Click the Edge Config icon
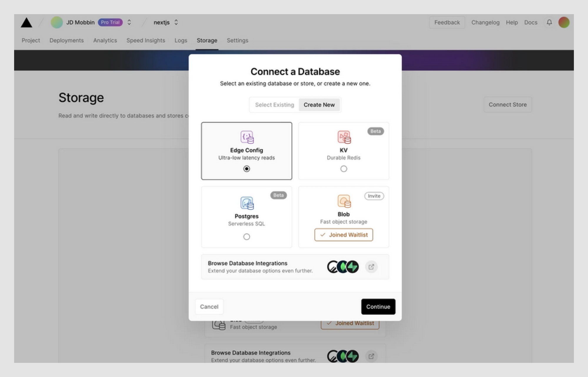The height and width of the screenshot is (377, 588). coord(247,137)
